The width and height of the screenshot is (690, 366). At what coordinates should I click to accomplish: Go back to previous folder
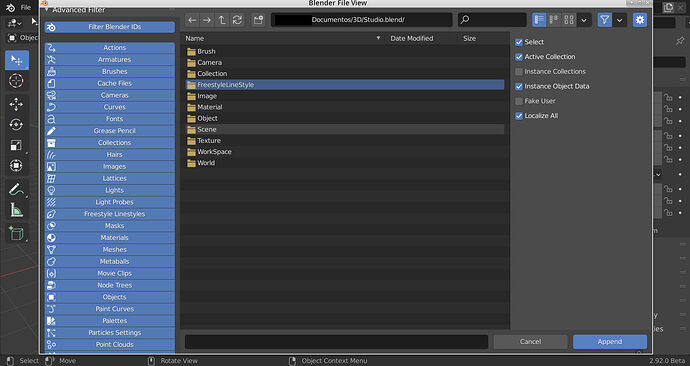[x=192, y=20]
